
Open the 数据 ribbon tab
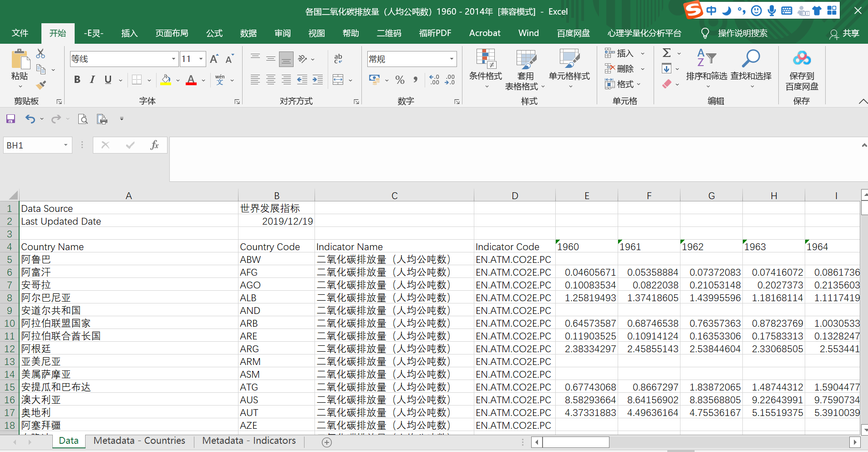coord(248,33)
